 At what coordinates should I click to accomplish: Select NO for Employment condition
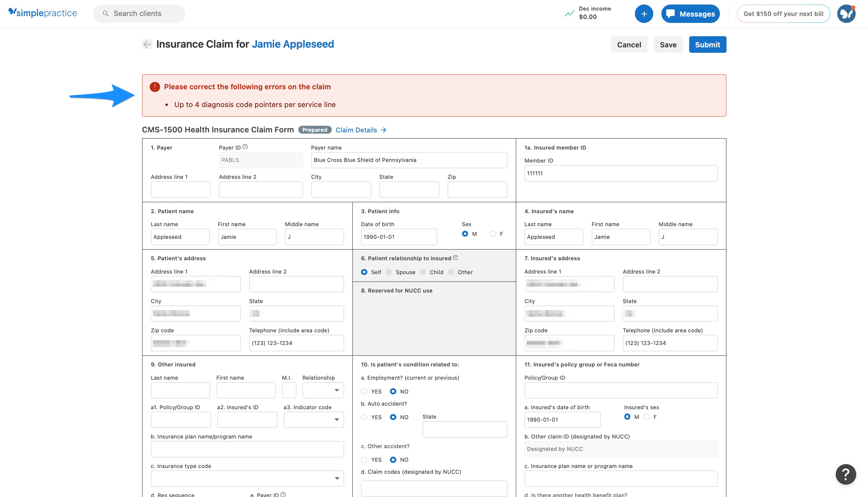[x=393, y=391]
